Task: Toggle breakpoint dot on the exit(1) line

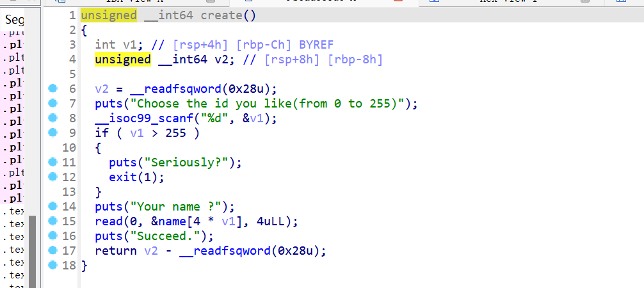Action: coord(53,177)
